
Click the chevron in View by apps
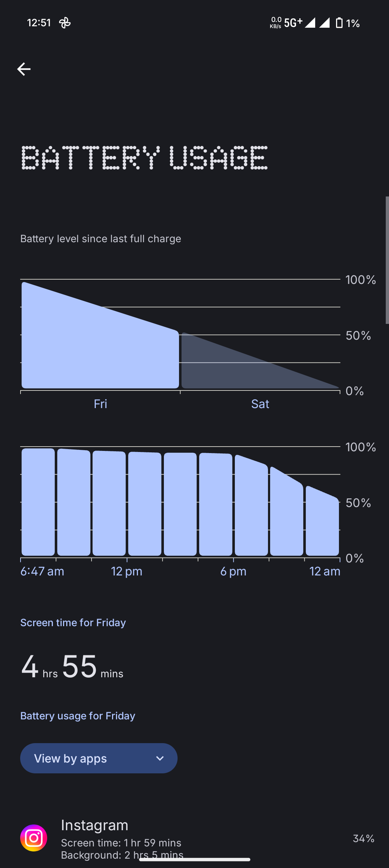click(160, 758)
